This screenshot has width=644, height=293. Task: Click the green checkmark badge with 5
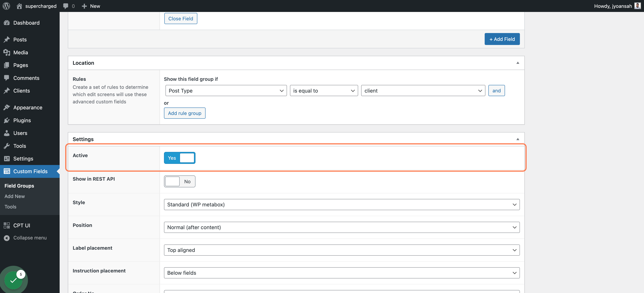(x=14, y=280)
